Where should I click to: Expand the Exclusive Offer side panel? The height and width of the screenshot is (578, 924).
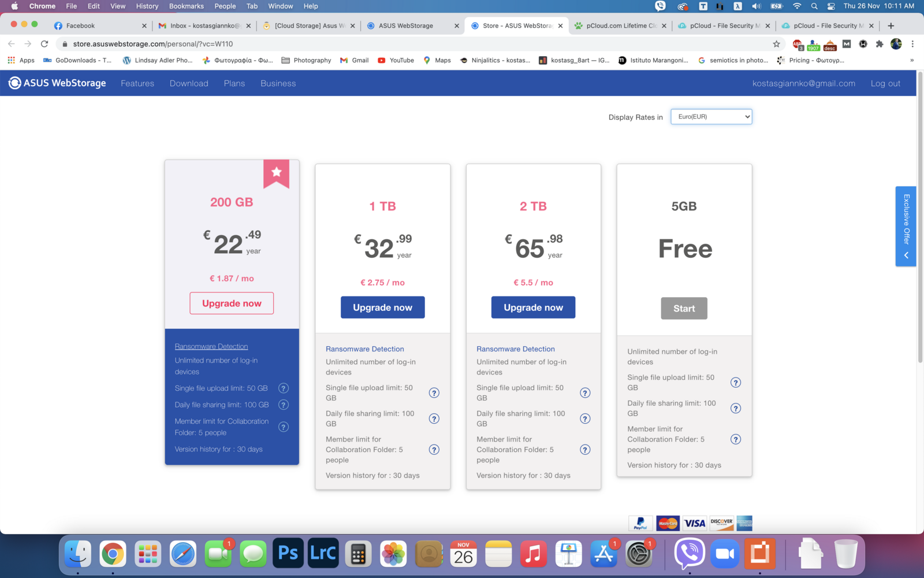click(906, 226)
